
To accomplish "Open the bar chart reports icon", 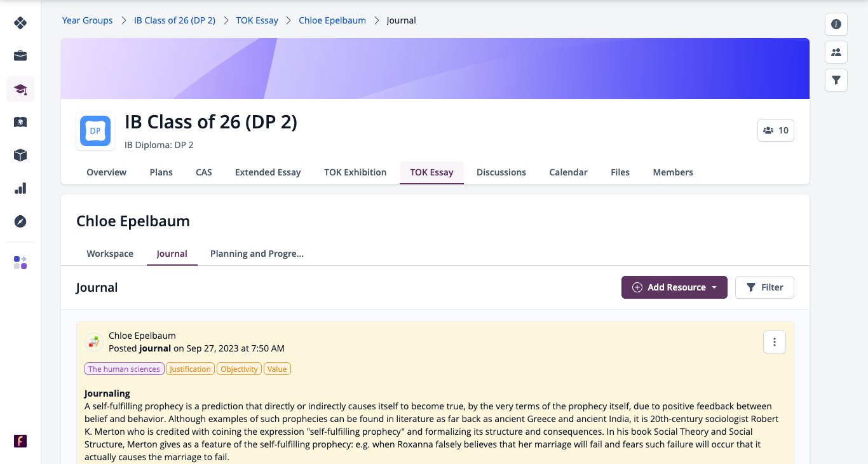I will pyautogui.click(x=20, y=188).
